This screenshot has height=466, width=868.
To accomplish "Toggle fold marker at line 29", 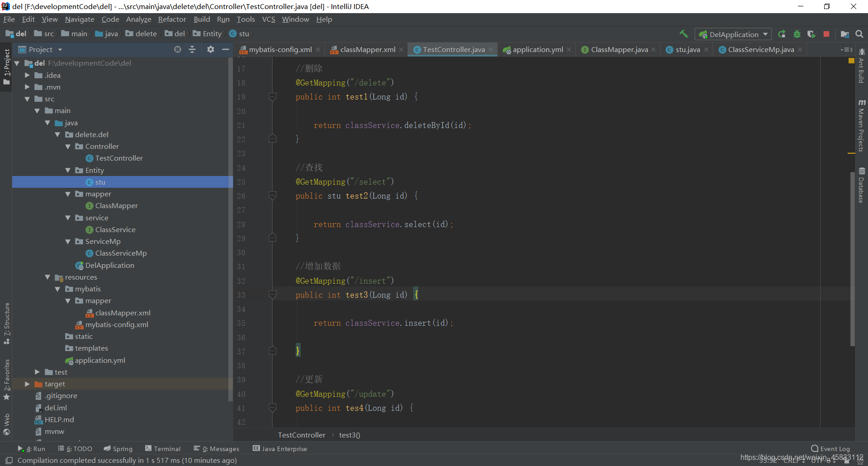I will pos(273,238).
